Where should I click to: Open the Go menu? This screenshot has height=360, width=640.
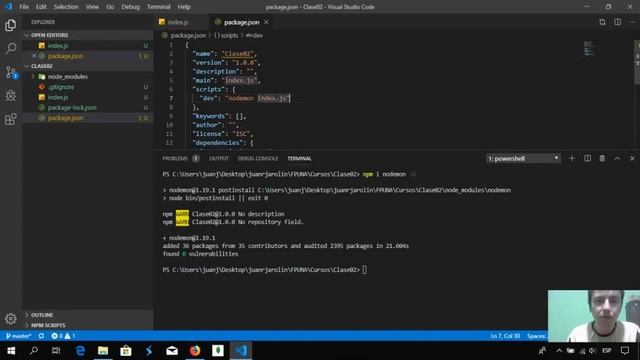[x=110, y=7]
